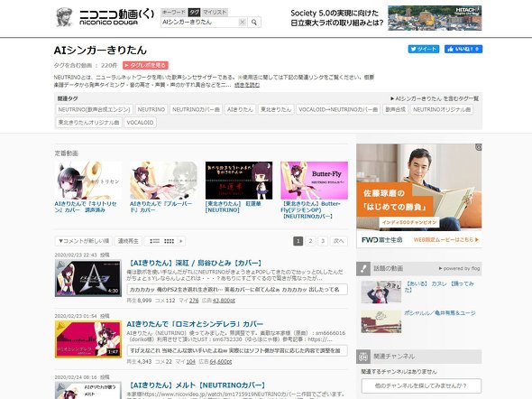Switch to grid view layout icon
Viewport: 532px width, 399px height.
point(169,241)
